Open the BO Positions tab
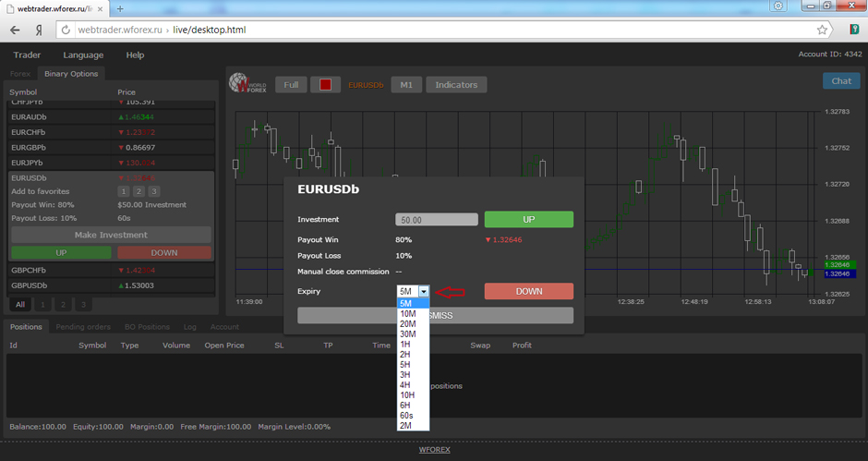This screenshot has height=461, width=868. click(147, 327)
